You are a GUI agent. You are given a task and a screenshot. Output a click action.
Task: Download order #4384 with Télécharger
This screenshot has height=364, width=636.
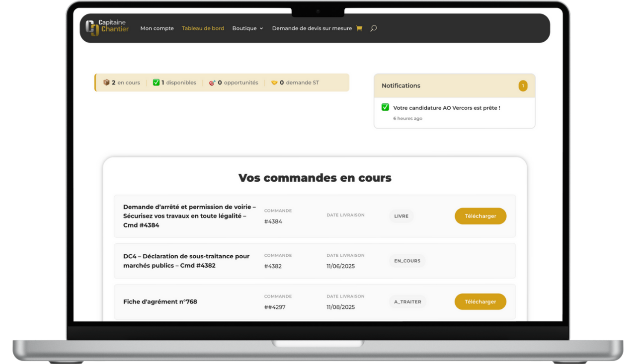pyautogui.click(x=480, y=216)
